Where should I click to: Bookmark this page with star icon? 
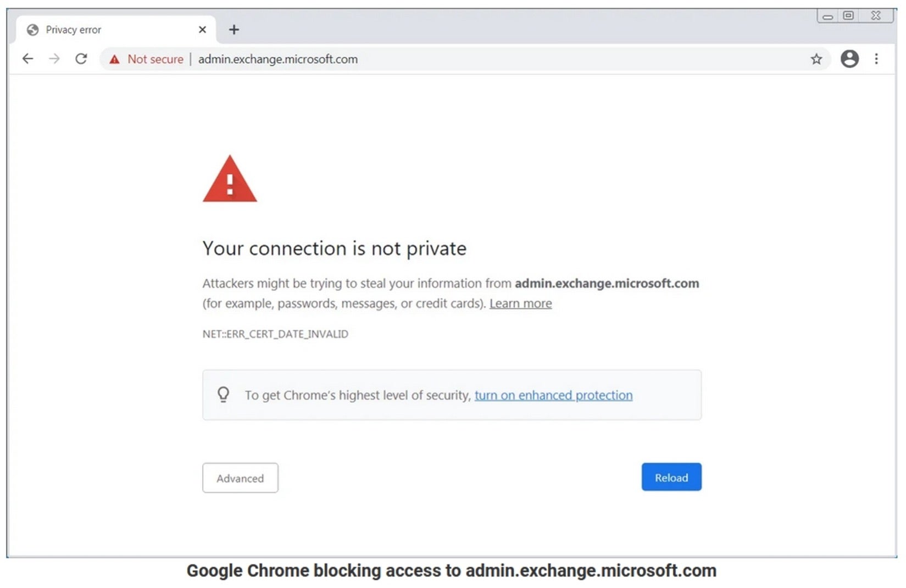816,59
